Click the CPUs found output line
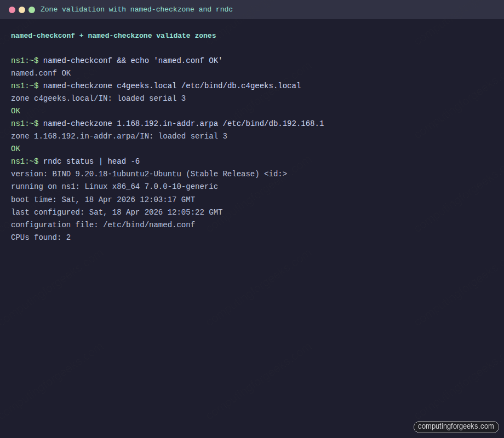The image size is (504, 438). coord(41,237)
